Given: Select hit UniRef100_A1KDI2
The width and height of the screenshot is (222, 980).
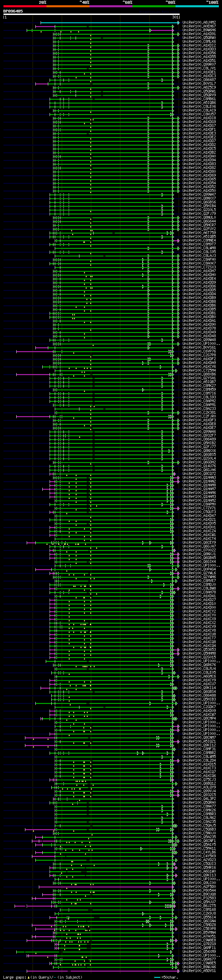Looking at the screenshot, I should pos(199,45).
